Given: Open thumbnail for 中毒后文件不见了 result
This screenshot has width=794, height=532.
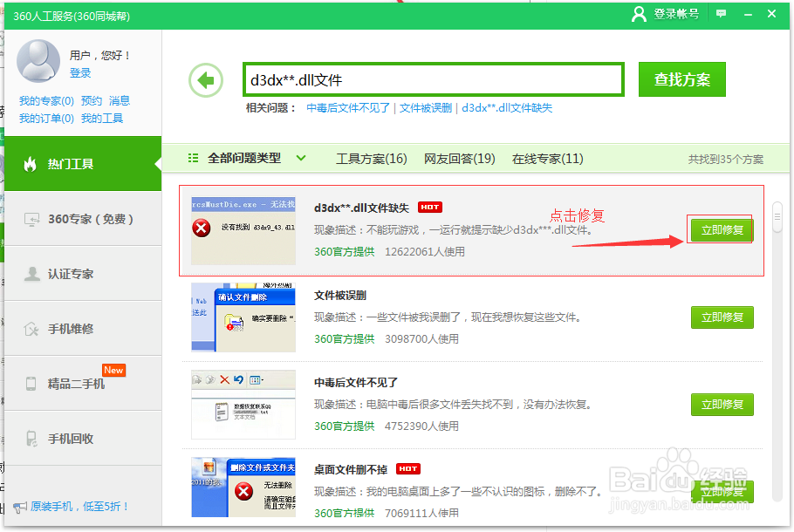Looking at the screenshot, I should pyautogui.click(x=243, y=405).
